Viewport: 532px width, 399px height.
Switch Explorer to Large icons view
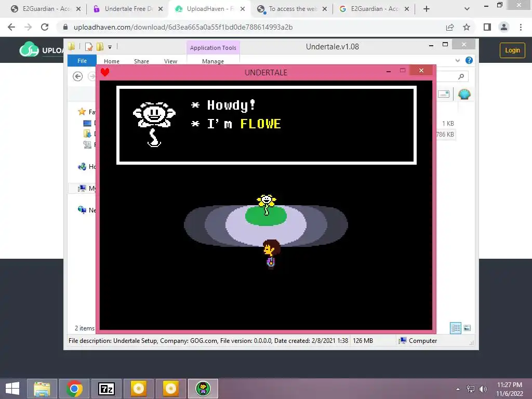(467, 328)
